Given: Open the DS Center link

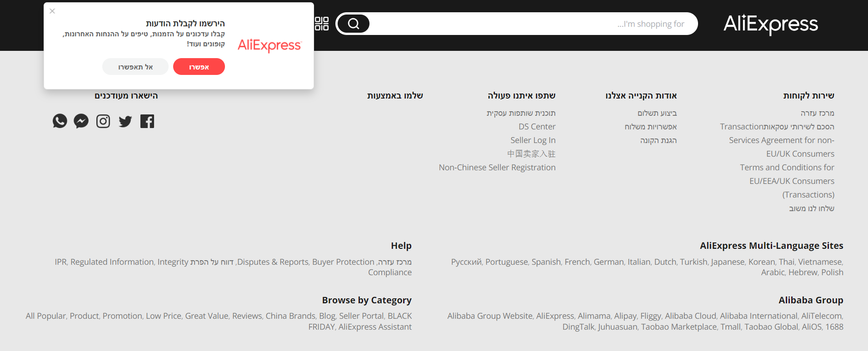Looking at the screenshot, I should pos(537,127).
